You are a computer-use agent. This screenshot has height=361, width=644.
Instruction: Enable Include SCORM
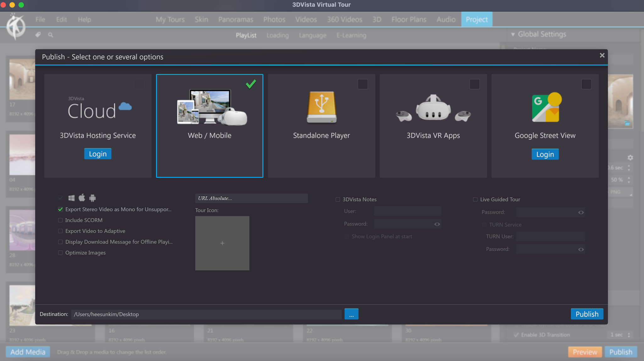coord(60,220)
